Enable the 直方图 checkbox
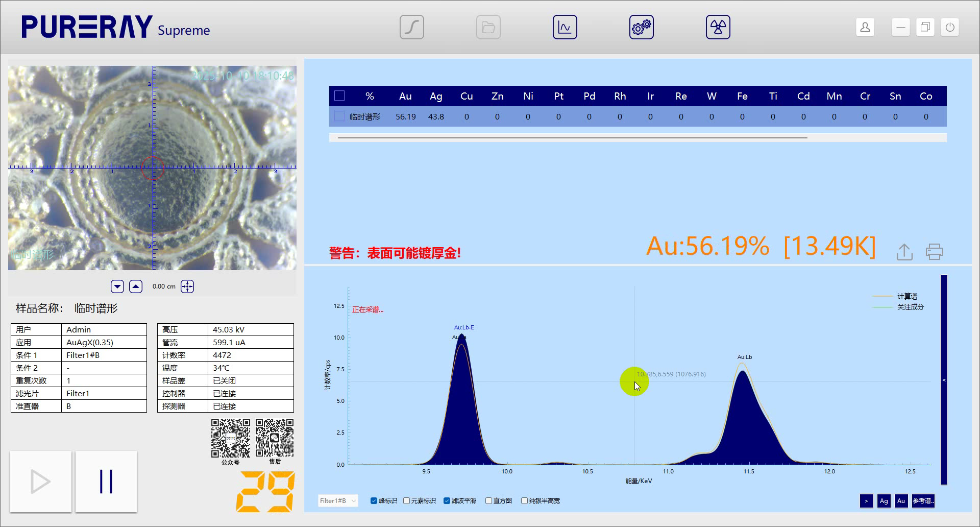This screenshot has width=980, height=527. pyautogui.click(x=488, y=501)
